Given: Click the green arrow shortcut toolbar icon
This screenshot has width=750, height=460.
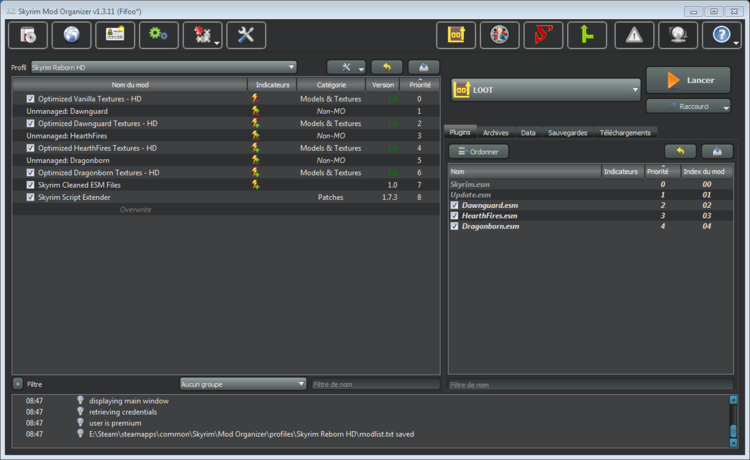Looking at the screenshot, I should pos(587,35).
